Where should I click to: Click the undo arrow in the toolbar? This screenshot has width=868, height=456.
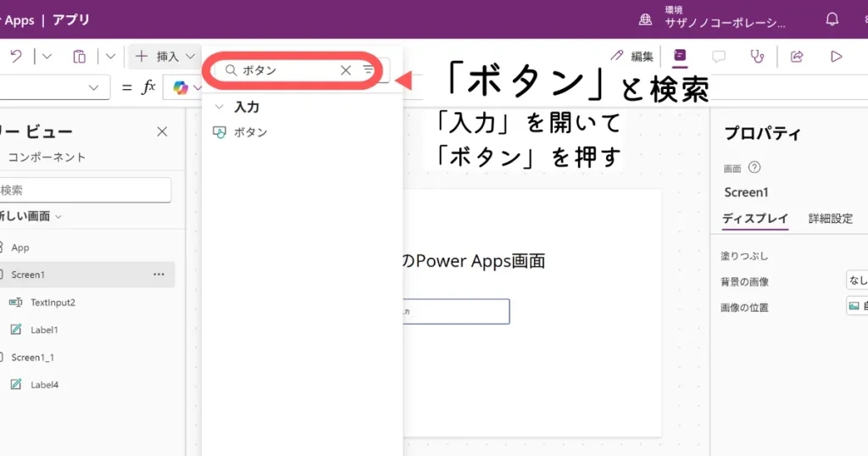(16, 57)
